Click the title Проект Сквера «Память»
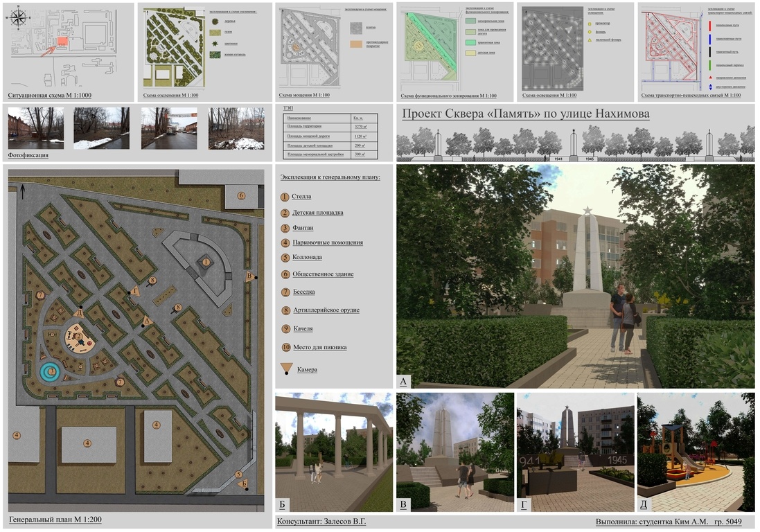The width and height of the screenshot is (760, 532). coord(526,114)
